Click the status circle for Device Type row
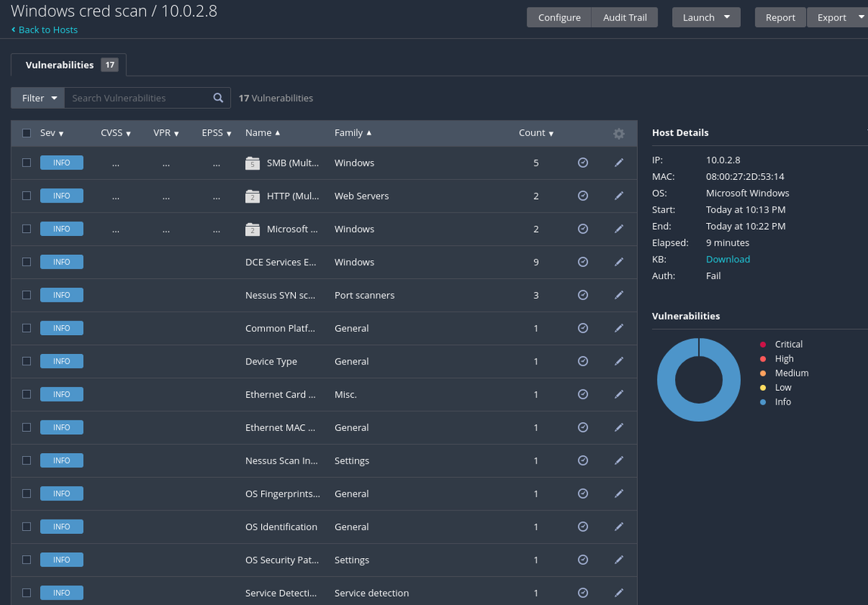Screen dimensions: 868x605 [x=583, y=361]
